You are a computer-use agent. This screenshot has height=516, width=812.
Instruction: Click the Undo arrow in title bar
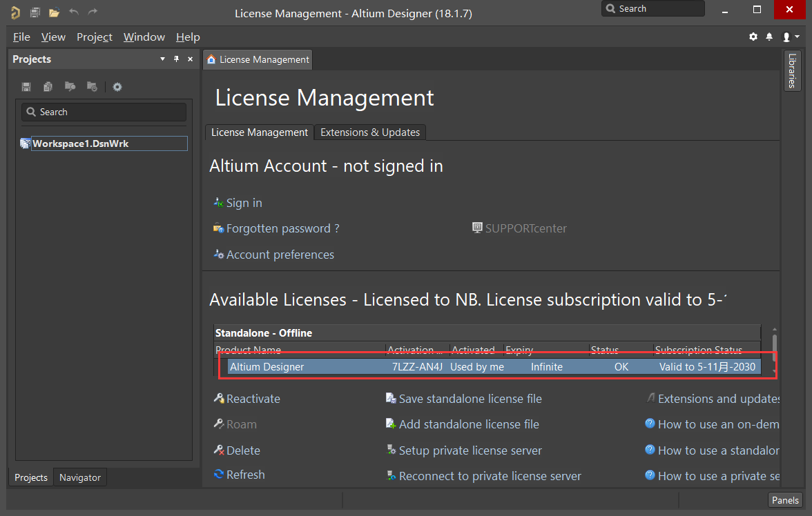click(x=74, y=12)
